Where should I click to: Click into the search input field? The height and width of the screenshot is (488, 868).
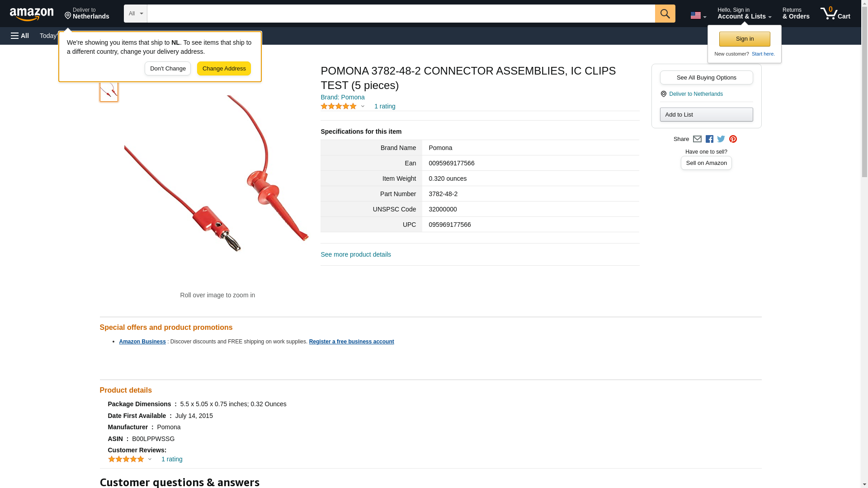coord(401,14)
